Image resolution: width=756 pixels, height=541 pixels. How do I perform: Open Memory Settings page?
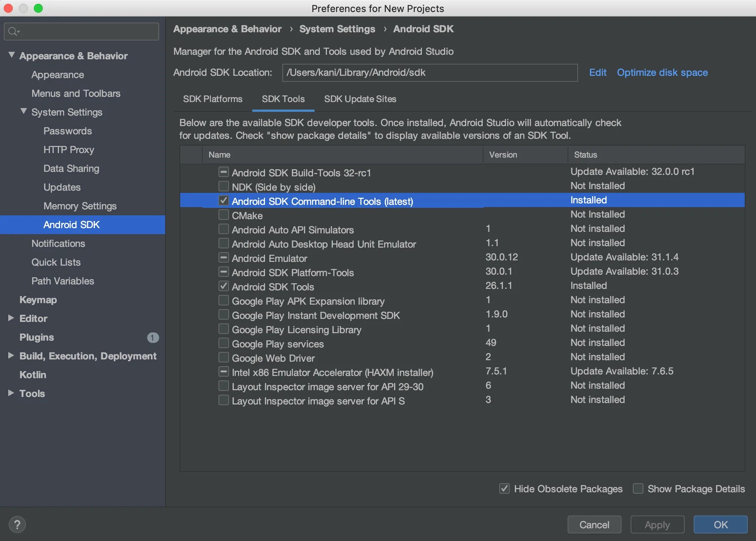click(80, 206)
